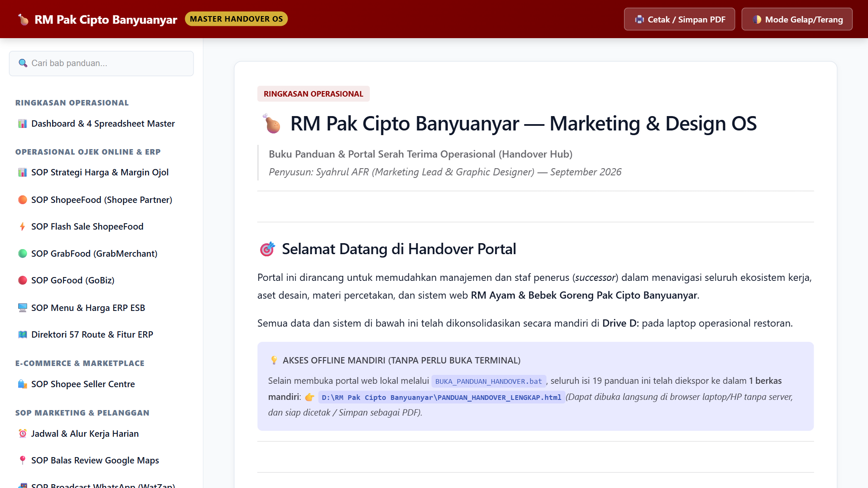Click the lightbulb icon in offline access box
The height and width of the screenshot is (488, 868).
(x=274, y=360)
